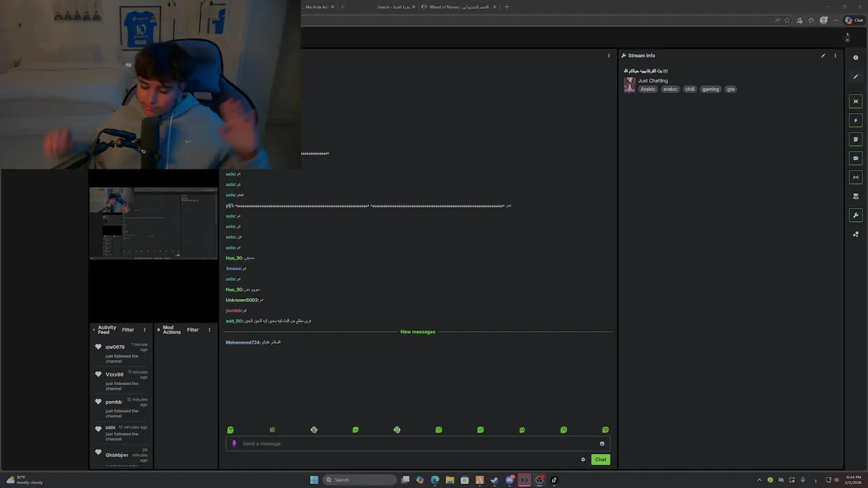868x488 pixels.
Task: Collapse the Activity Feed panel arrow
Action: click(94, 330)
